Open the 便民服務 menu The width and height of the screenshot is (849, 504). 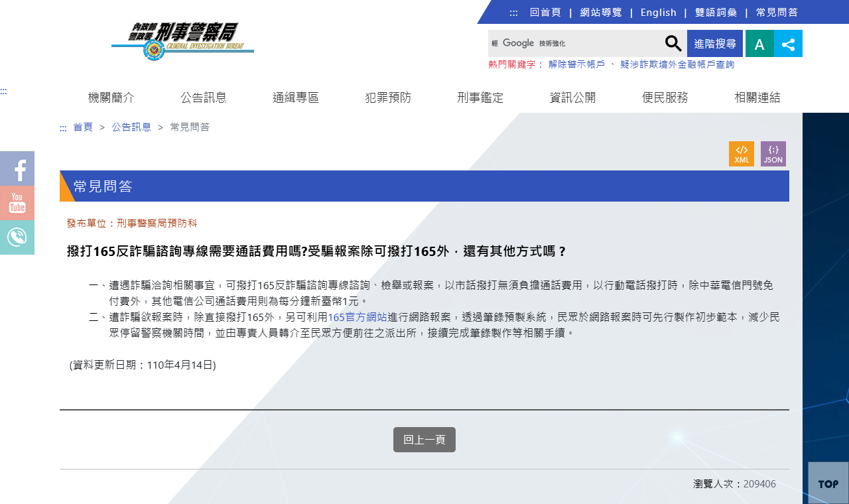665,97
